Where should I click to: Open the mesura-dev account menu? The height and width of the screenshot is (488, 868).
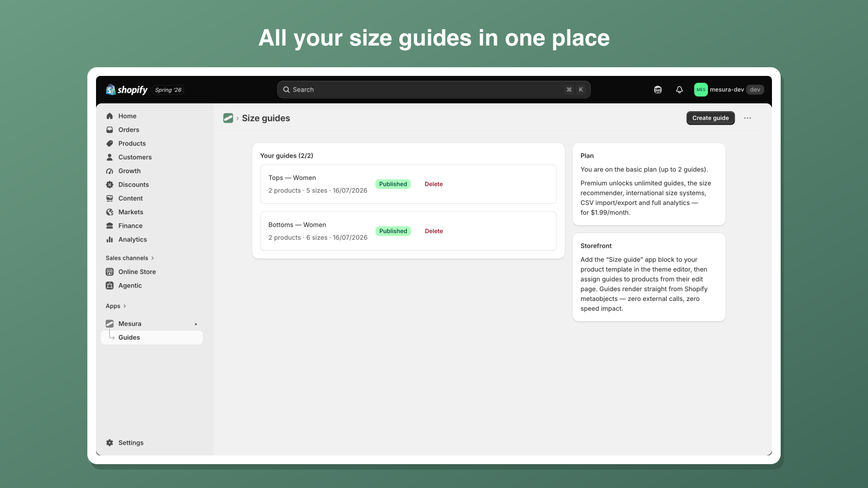729,90
